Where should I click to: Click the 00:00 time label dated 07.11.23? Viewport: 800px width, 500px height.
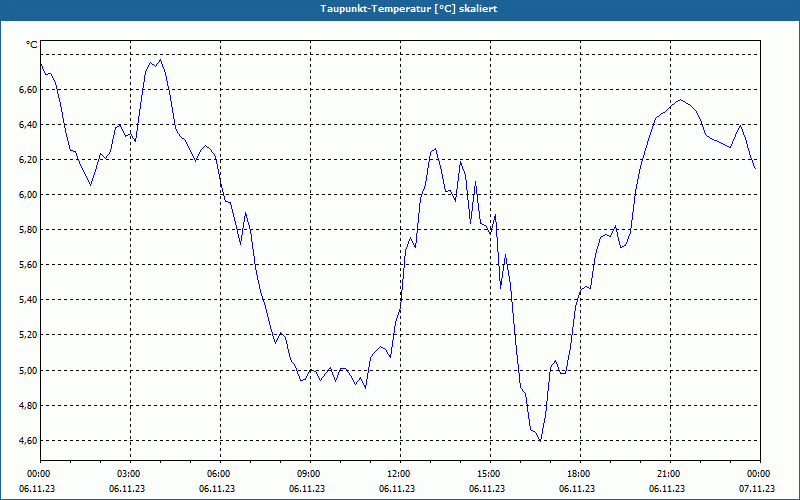point(757,474)
